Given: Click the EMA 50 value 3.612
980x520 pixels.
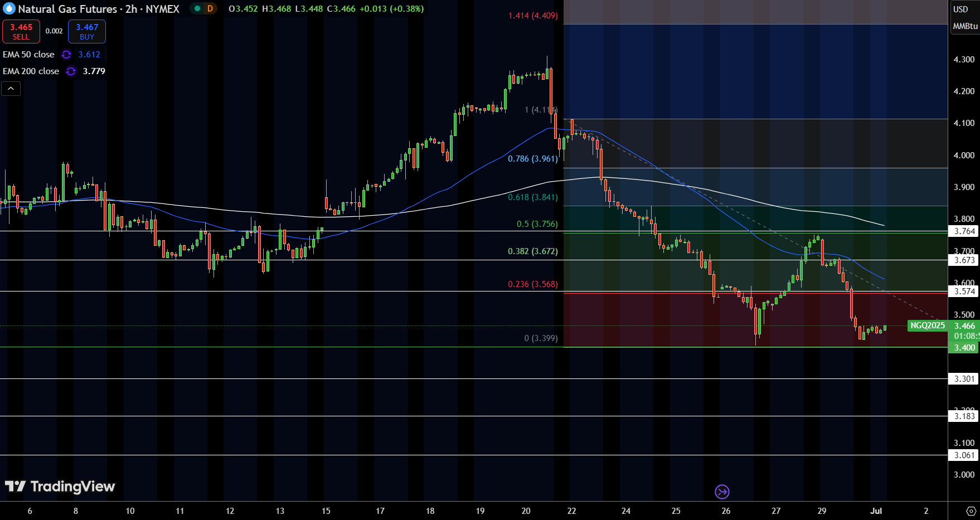Looking at the screenshot, I should [89, 55].
